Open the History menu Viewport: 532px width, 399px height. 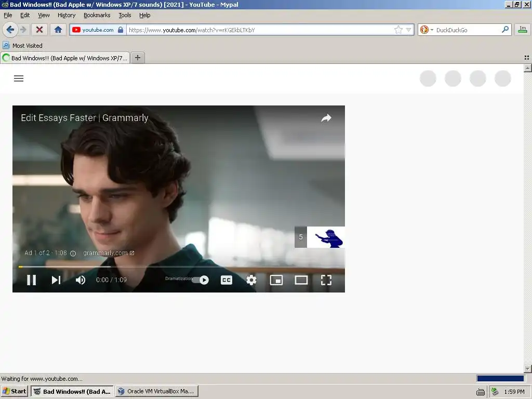coord(66,15)
